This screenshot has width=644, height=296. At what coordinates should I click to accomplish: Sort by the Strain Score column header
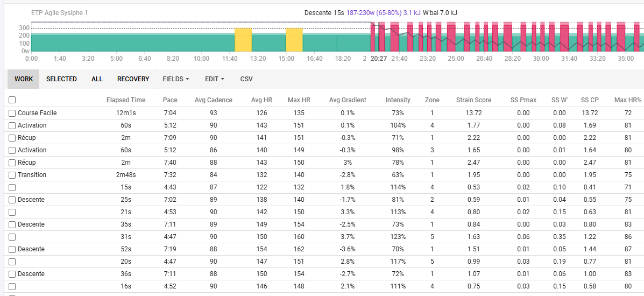click(x=473, y=100)
